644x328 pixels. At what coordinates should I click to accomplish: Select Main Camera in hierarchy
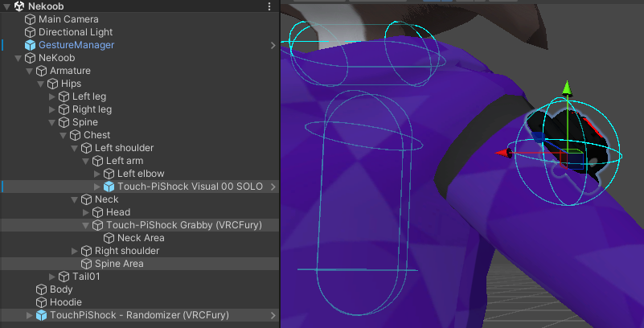pos(68,19)
